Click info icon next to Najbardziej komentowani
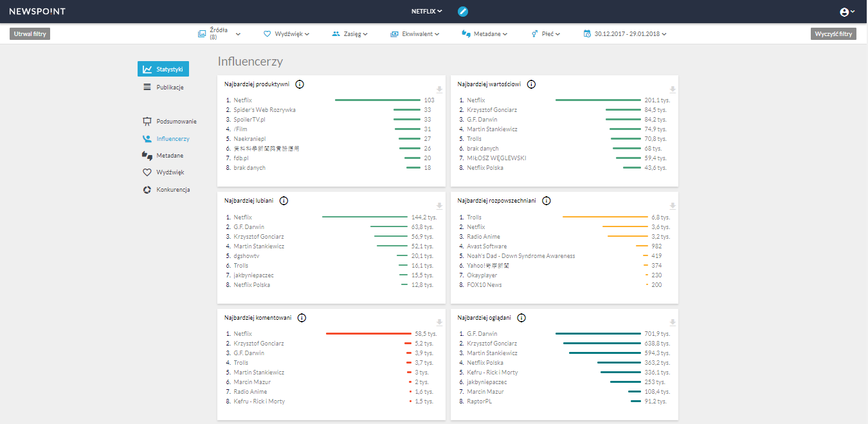 pos(302,318)
